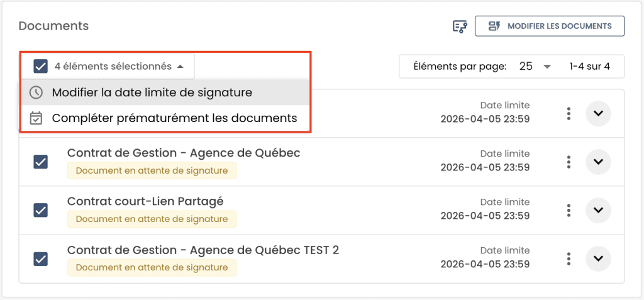Uncheck Contrat court-Lien Partagé checkbox
Viewport: 644px width, 300px height.
[41, 210]
